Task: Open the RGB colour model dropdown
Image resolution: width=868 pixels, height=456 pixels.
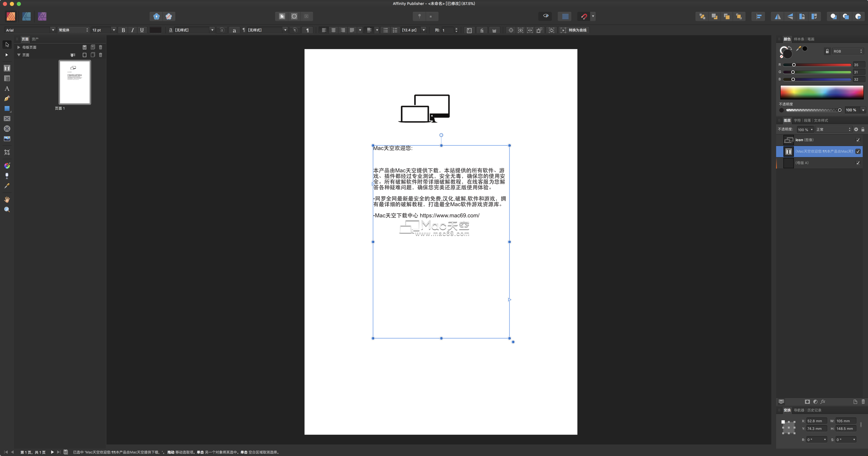Action: tap(848, 51)
